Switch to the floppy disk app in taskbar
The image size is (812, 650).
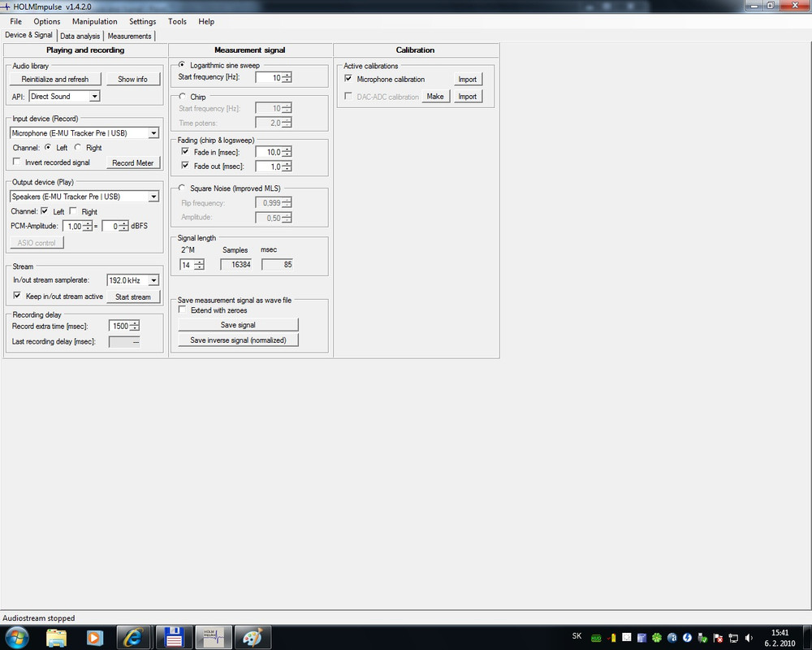174,638
